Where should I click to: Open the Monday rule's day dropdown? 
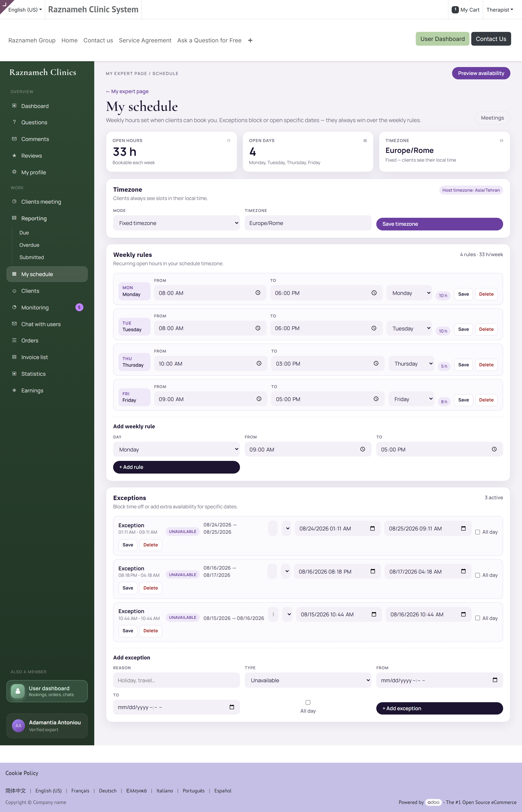[x=409, y=293]
